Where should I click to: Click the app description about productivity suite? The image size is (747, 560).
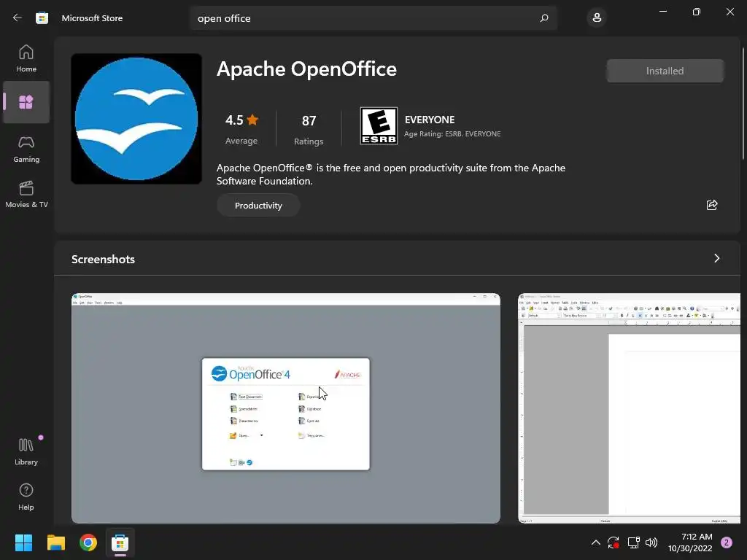tap(391, 174)
